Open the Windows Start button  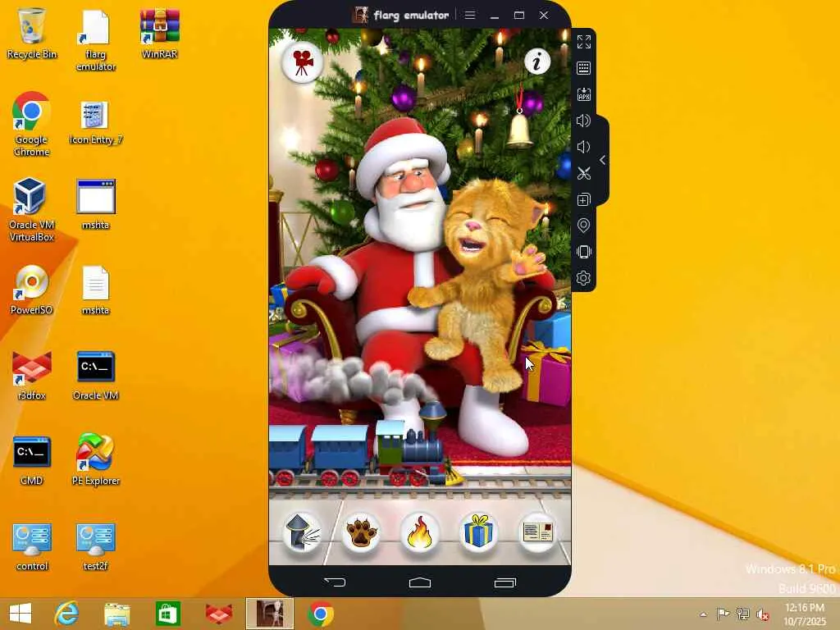pos(21,614)
